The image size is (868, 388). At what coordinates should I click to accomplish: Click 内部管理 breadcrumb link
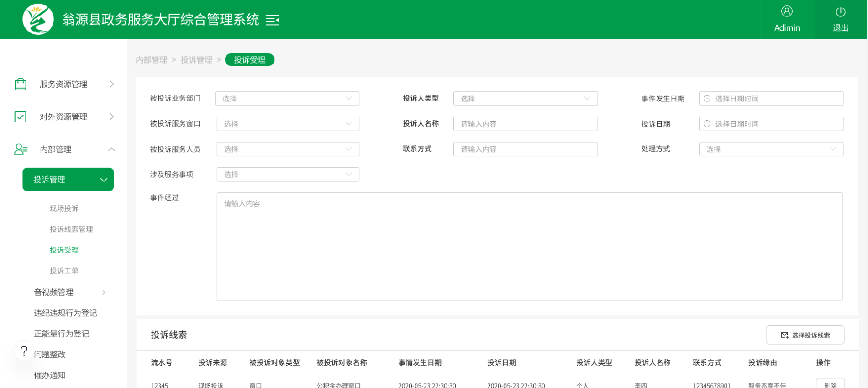click(152, 60)
